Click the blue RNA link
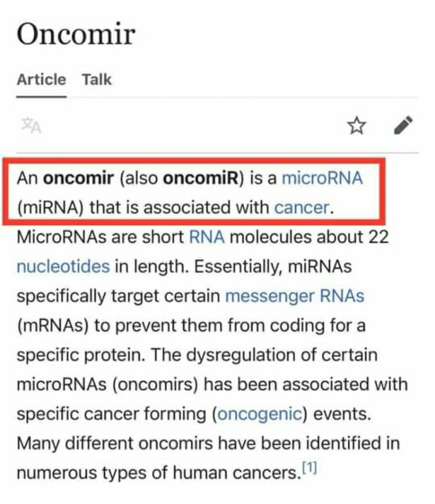Image resolution: width=435 pixels, height=504 pixels. tap(207, 237)
